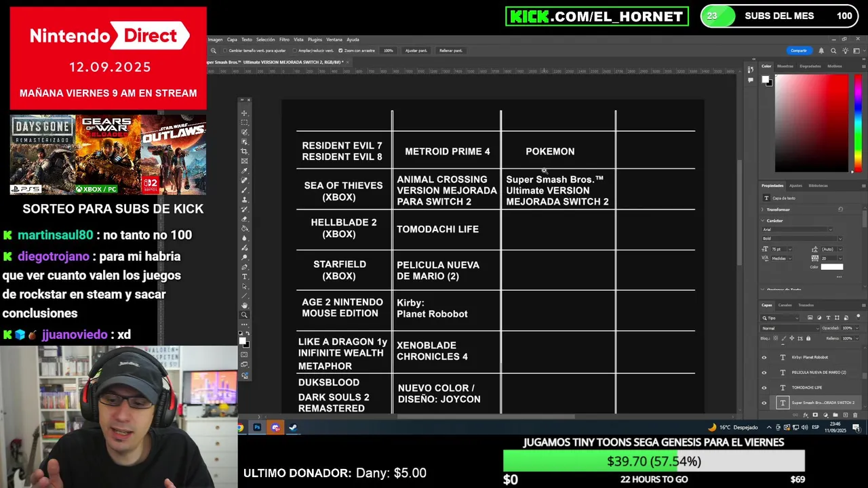868x488 pixels.
Task: Close the Super Smash Bros document tab
Action: tap(348, 62)
